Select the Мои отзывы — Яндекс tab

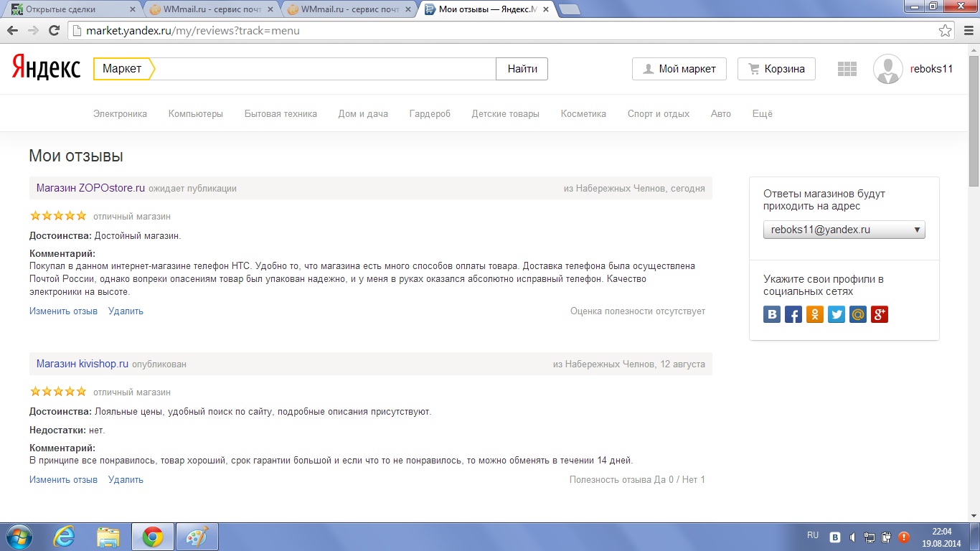pyautogui.click(x=485, y=9)
